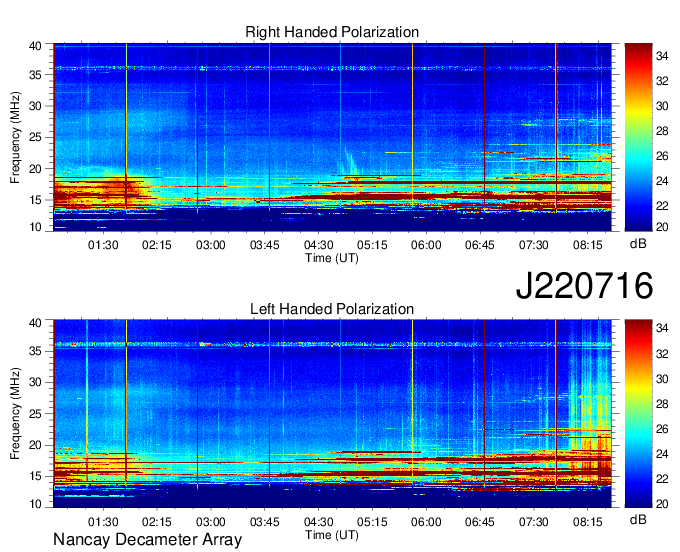Click the 06:45 time tick of Right Handed plot
This screenshot has height=552, width=680.
pos(480,245)
